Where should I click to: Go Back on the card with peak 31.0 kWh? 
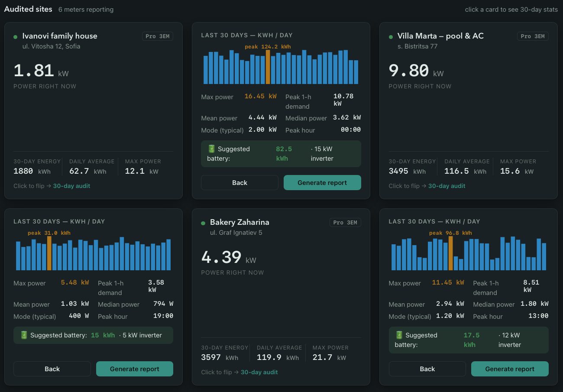52,369
